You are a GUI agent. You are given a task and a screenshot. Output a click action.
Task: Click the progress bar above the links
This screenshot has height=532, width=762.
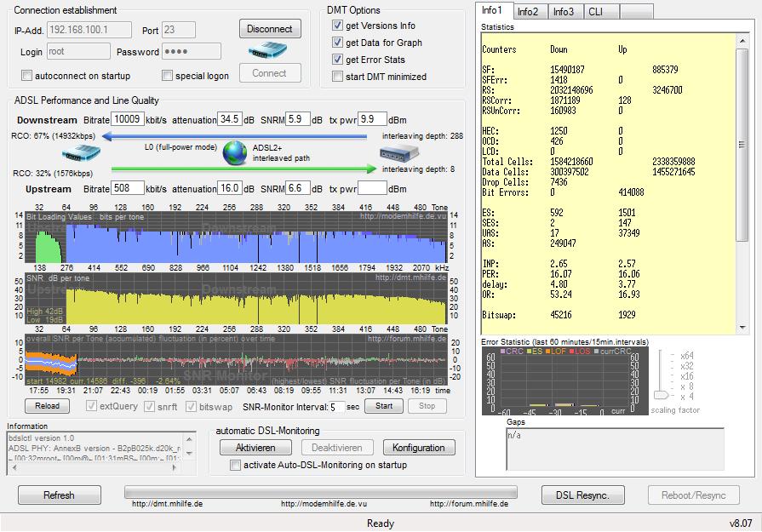pyautogui.click(x=321, y=492)
